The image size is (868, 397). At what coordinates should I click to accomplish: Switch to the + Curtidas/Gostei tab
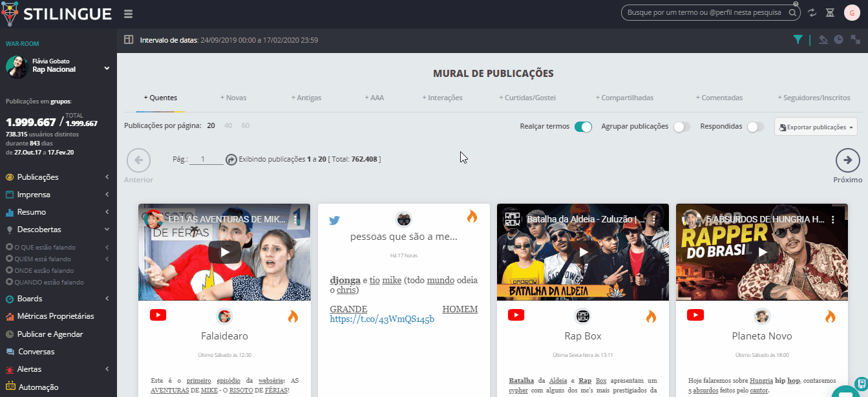527,98
